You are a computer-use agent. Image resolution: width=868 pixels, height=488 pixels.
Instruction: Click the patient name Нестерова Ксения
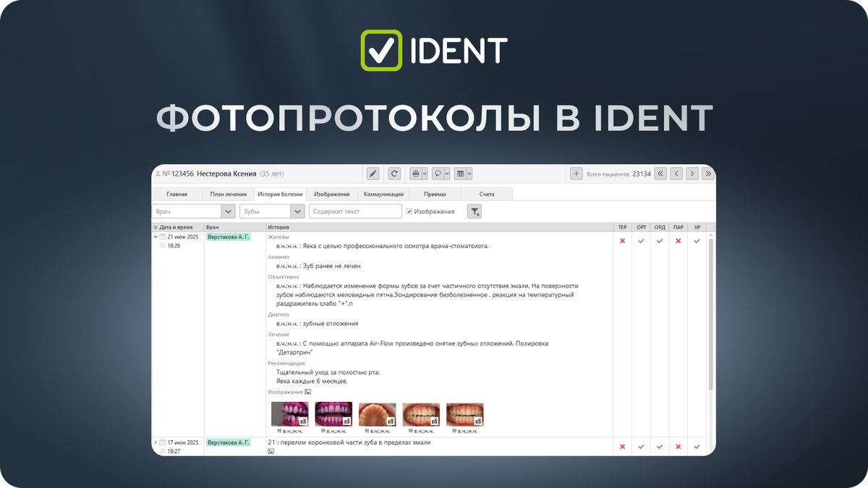tap(227, 174)
